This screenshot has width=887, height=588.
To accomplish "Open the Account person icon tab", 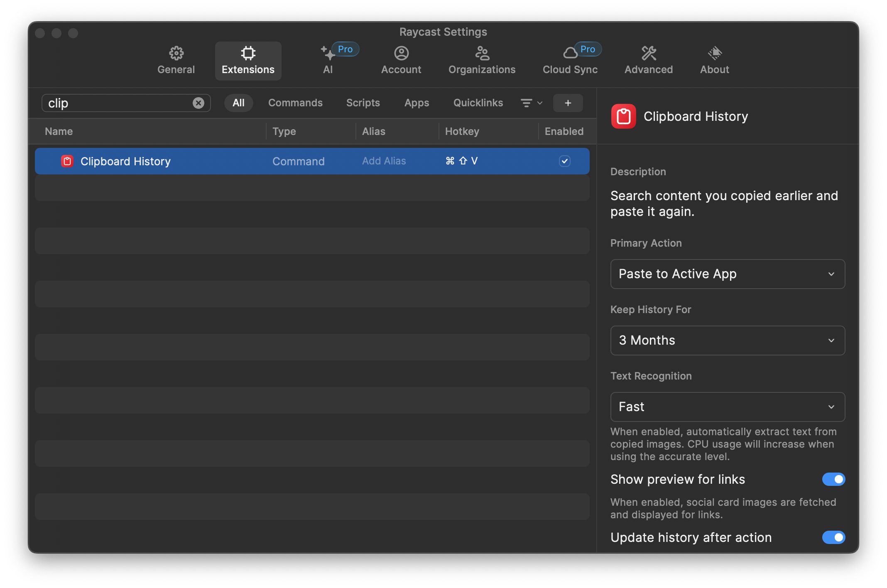I will click(x=401, y=60).
